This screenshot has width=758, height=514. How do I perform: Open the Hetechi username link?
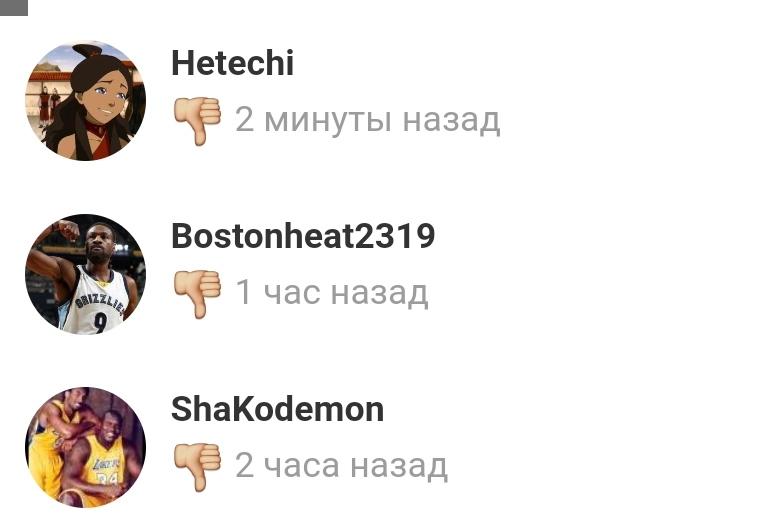[x=233, y=63]
